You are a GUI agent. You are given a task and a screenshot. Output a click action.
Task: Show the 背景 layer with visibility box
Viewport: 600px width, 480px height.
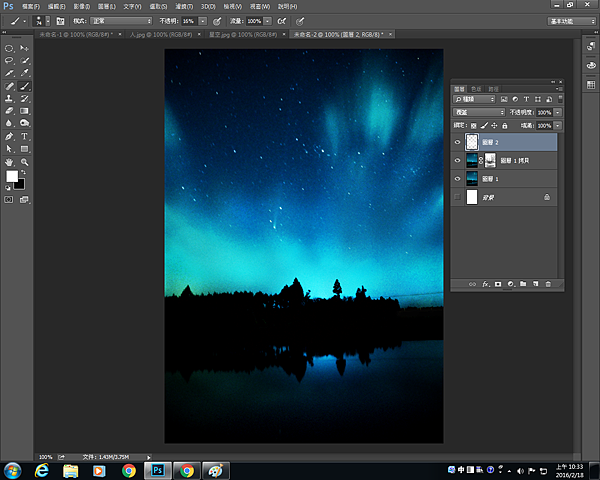(458, 198)
